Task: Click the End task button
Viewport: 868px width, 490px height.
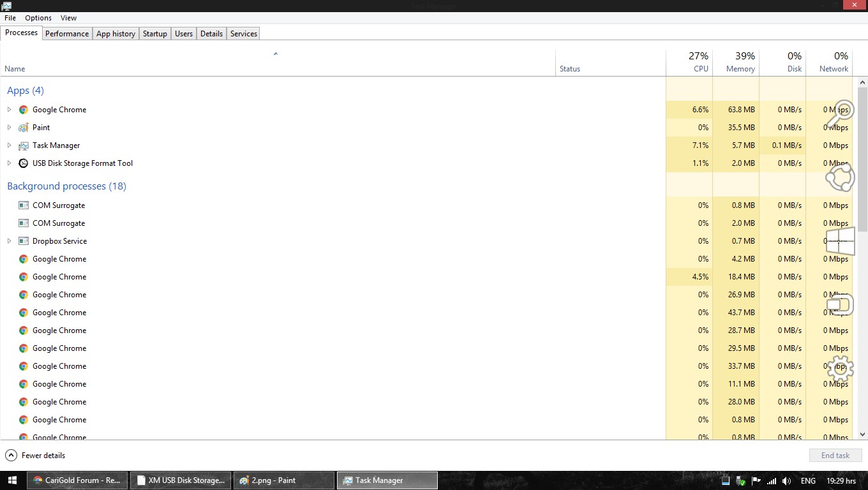Action: 835,456
